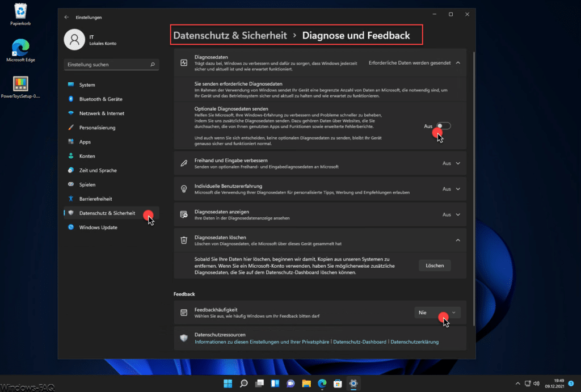Click the Feedback section heading
Image resolution: width=581 pixels, height=392 pixels.
coord(184,294)
